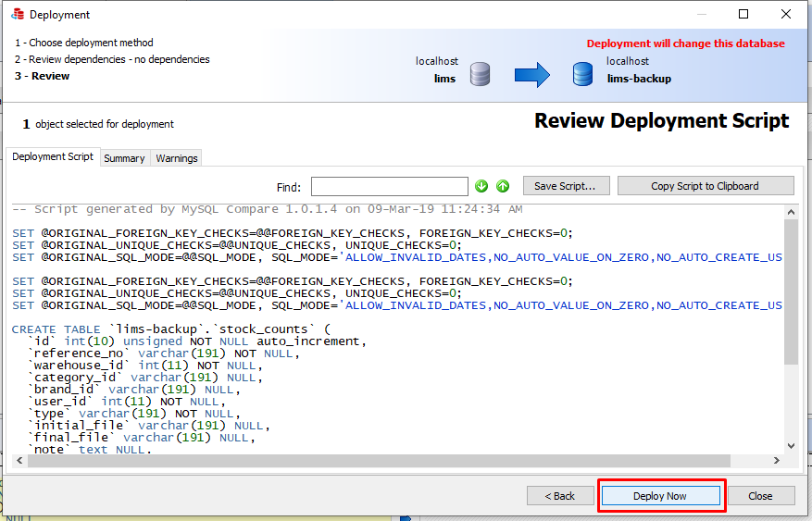Copy Script to Clipboard
Image resolution: width=812 pixels, height=521 pixels.
tap(705, 186)
